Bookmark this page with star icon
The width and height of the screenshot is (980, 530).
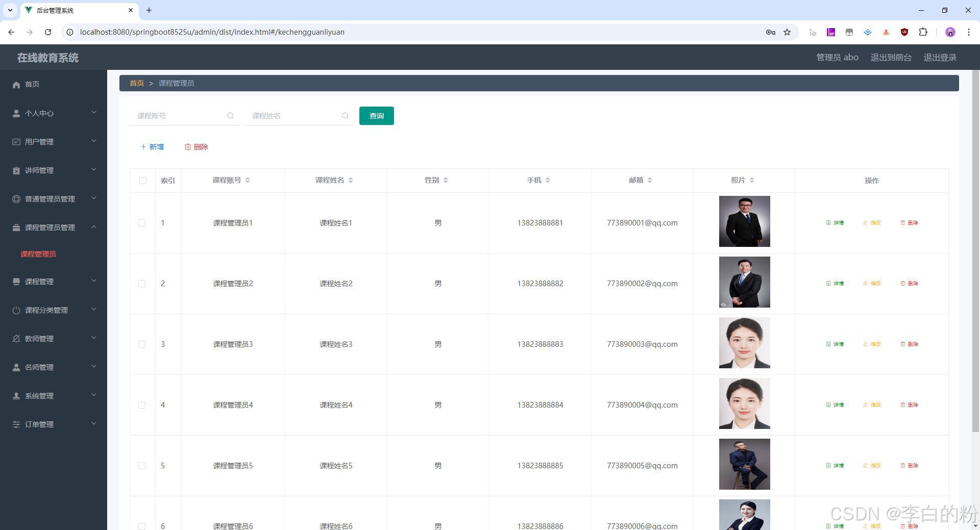click(x=787, y=32)
